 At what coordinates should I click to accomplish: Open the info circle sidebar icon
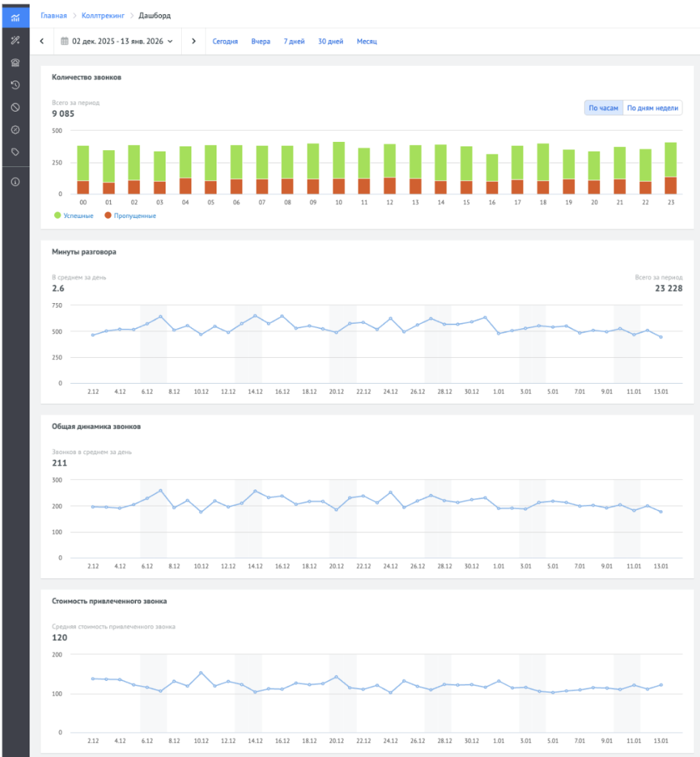(x=16, y=182)
